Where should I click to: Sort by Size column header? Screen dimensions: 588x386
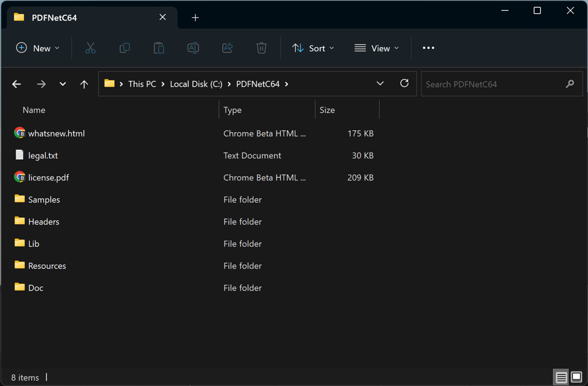tap(327, 110)
